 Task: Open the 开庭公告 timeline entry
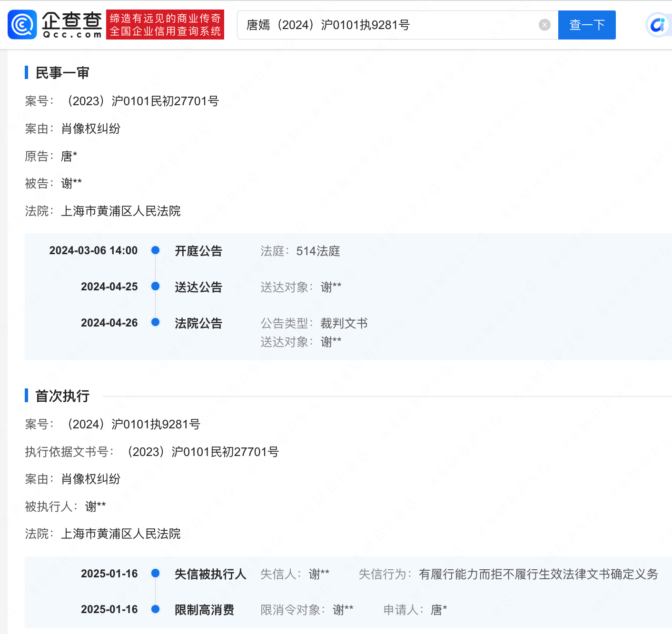click(198, 251)
